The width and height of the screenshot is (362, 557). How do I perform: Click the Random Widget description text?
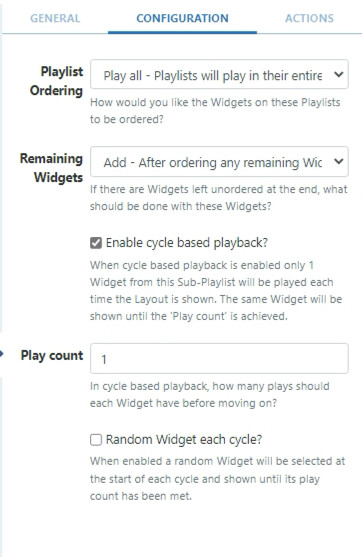[217, 478]
